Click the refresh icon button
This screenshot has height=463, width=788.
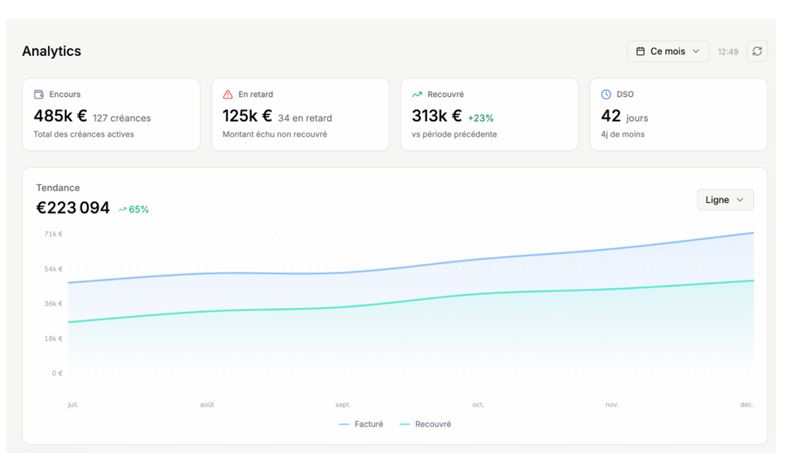point(757,51)
